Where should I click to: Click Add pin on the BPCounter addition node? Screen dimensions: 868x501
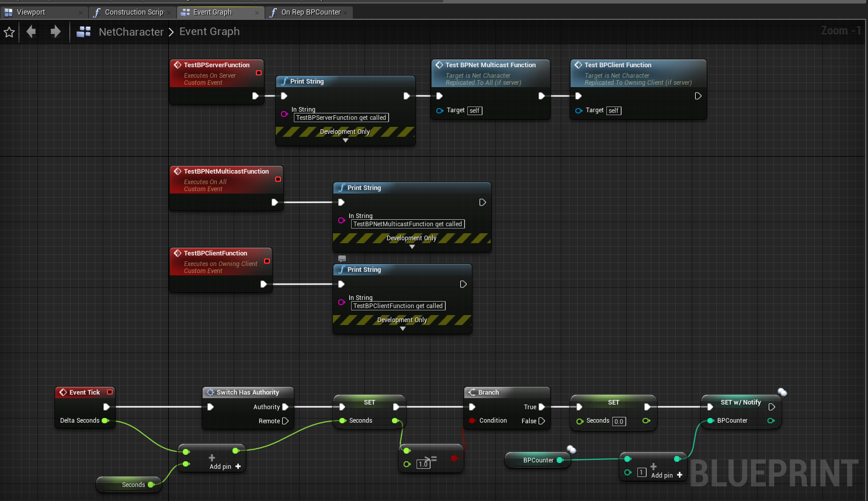point(666,475)
